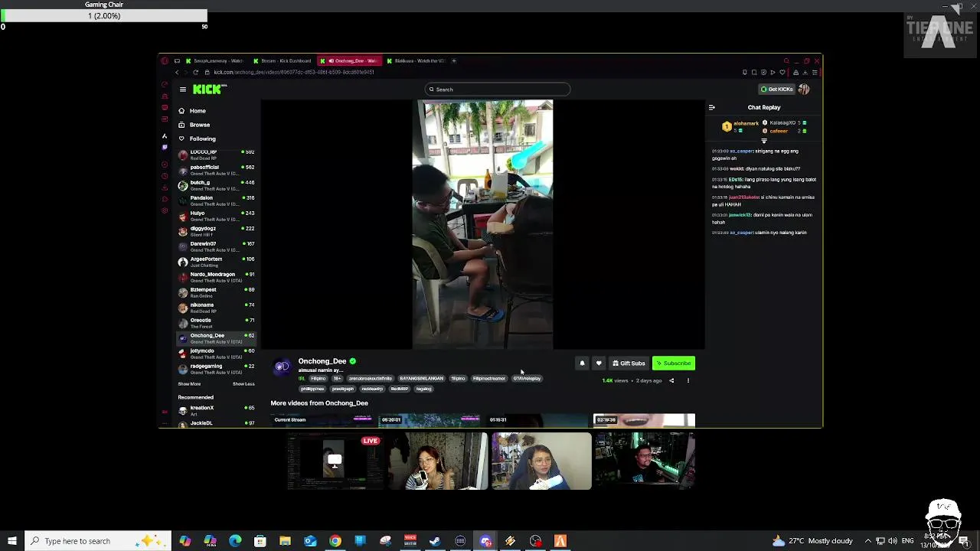Click aloha mark top gifter name
The height and width of the screenshot is (551, 980).
746,124
